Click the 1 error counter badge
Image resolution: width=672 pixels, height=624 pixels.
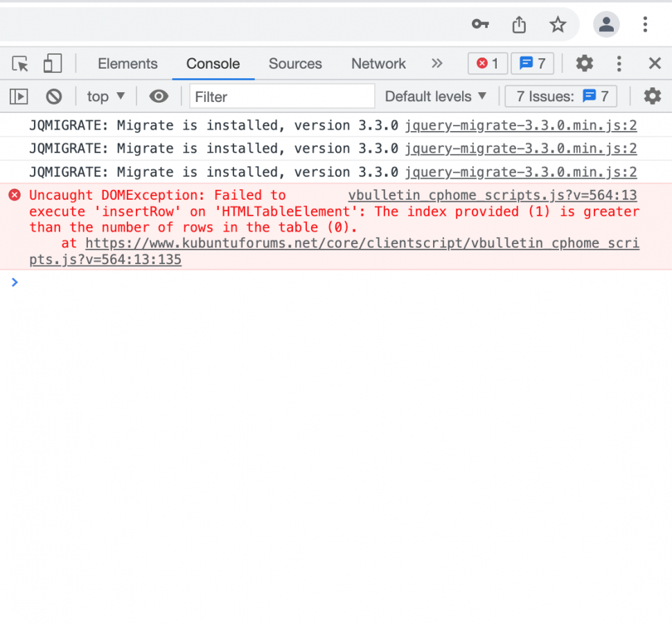(x=488, y=64)
